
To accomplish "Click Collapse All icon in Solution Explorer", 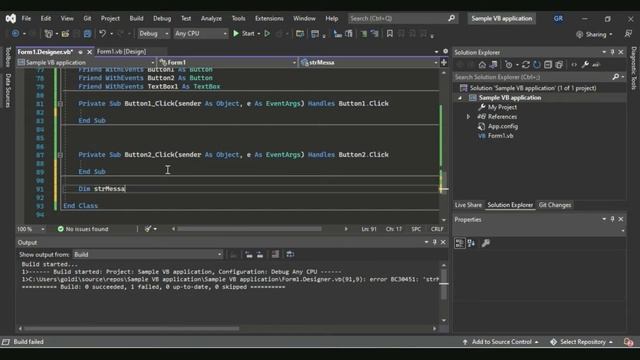I will click(548, 64).
